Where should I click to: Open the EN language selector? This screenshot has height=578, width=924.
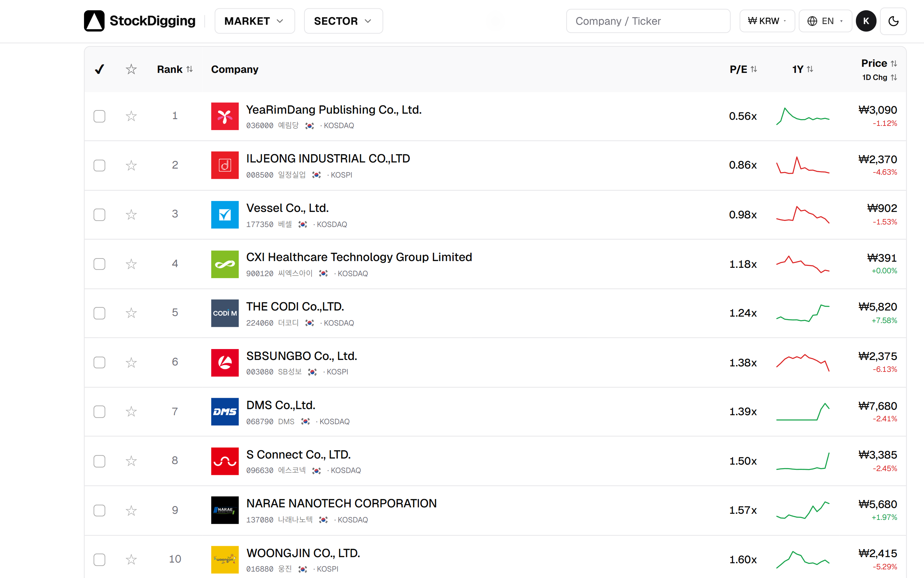click(825, 21)
